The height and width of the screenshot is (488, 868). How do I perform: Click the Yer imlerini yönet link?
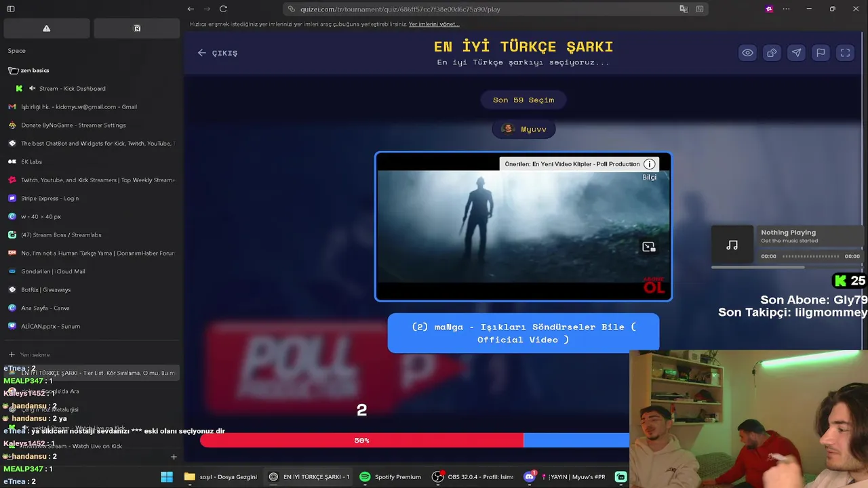[x=434, y=24]
